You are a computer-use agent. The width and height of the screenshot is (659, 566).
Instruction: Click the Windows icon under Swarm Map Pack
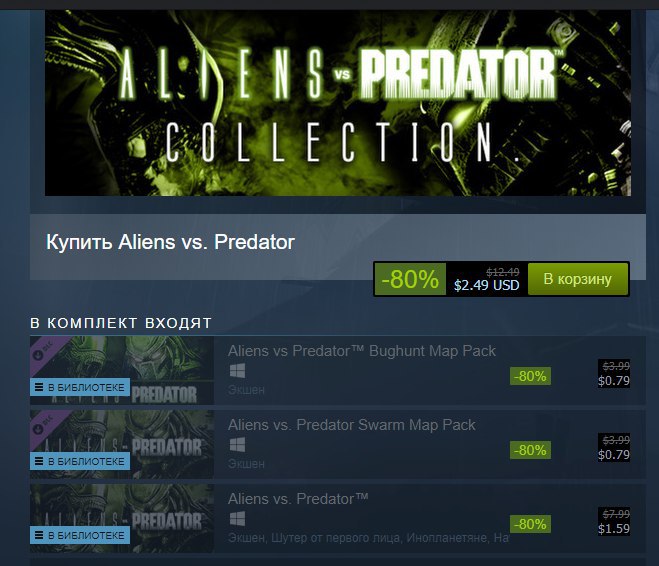[x=237, y=445]
